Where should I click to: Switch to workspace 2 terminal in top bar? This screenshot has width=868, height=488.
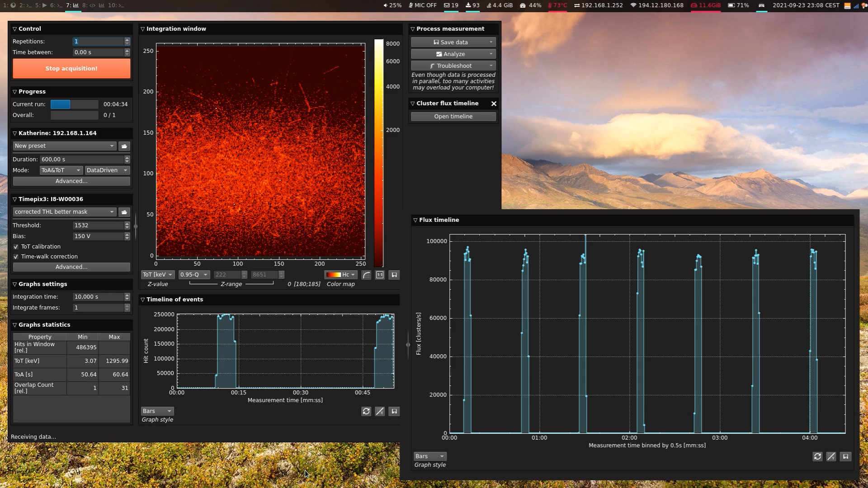pos(26,5)
